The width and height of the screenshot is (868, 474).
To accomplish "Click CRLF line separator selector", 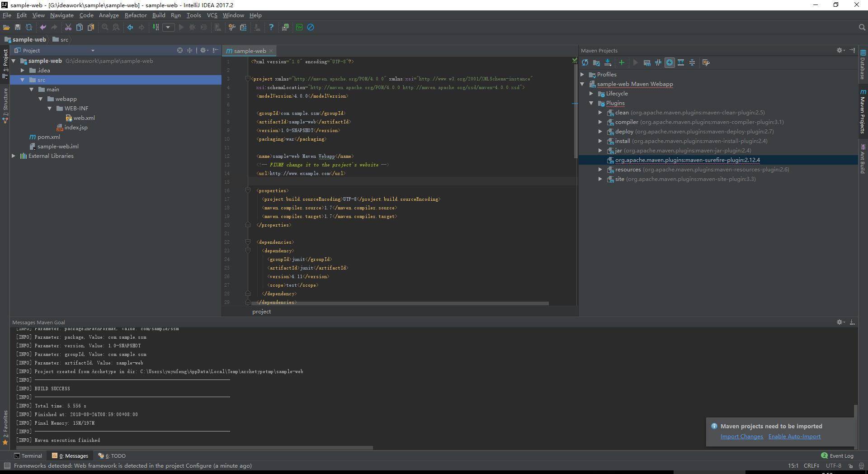I will [x=811, y=465].
